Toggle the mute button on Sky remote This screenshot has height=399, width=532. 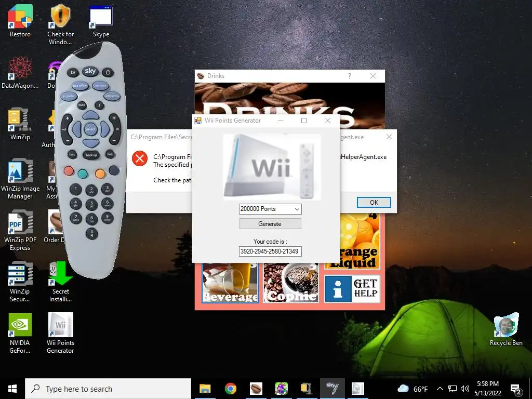82,105
